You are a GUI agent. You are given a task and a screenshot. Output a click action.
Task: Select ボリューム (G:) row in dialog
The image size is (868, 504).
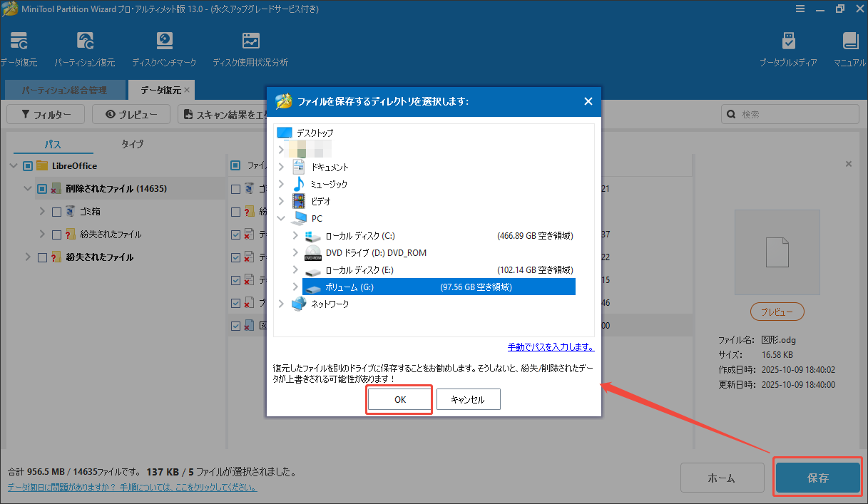pyautogui.click(x=439, y=287)
